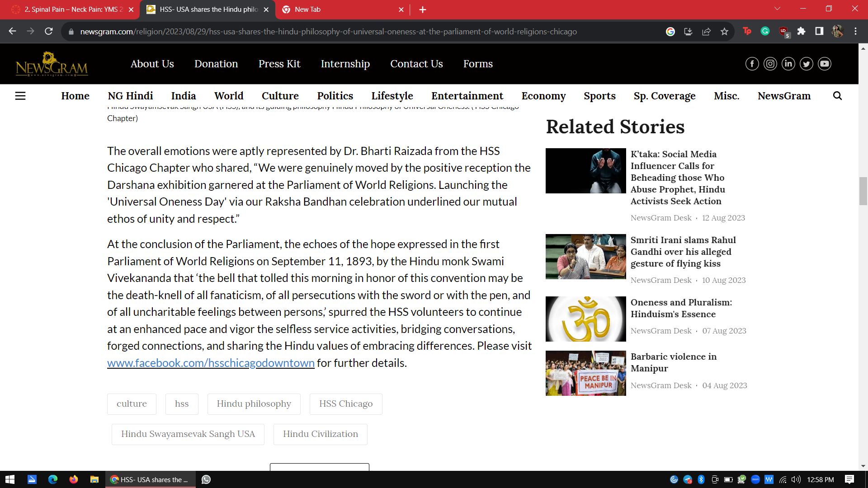The width and height of the screenshot is (868, 488).
Task: Open File Explorer from taskbar
Action: 94,479
